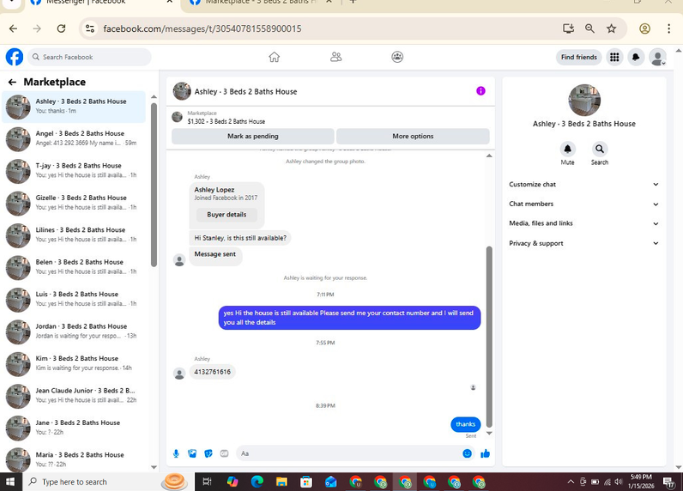Image resolution: width=683 pixels, height=491 pixels.
Task: Click the chat messages scrollbar
Action: [489, 336]
